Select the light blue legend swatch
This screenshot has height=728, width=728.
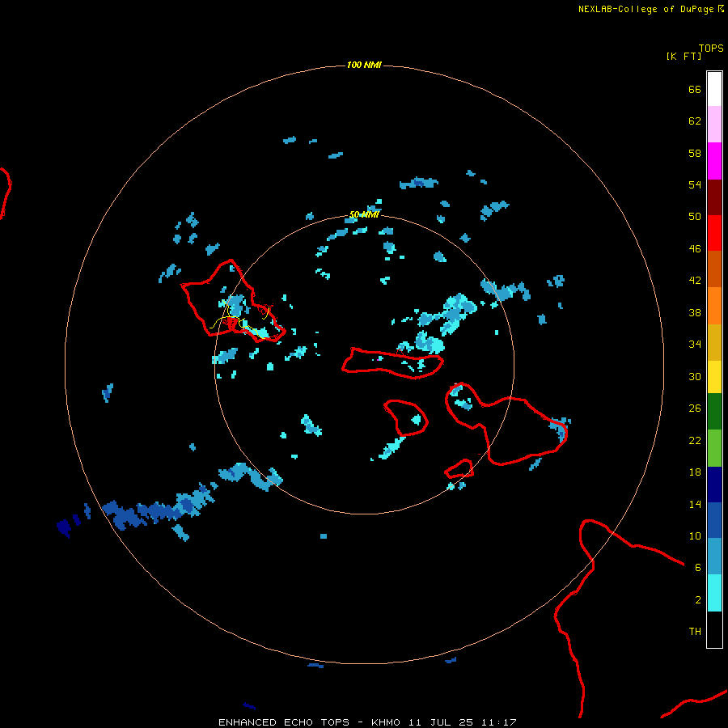(x=714, y=556)
